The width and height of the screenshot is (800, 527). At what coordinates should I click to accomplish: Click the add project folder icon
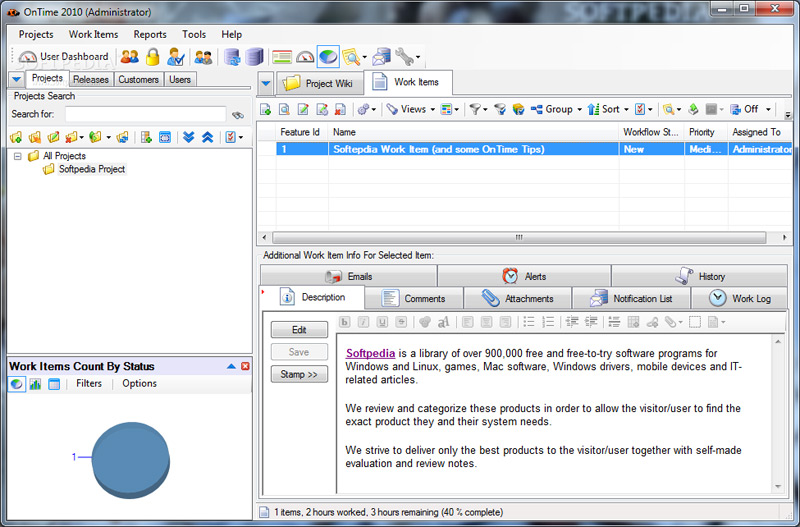point(16,137)
